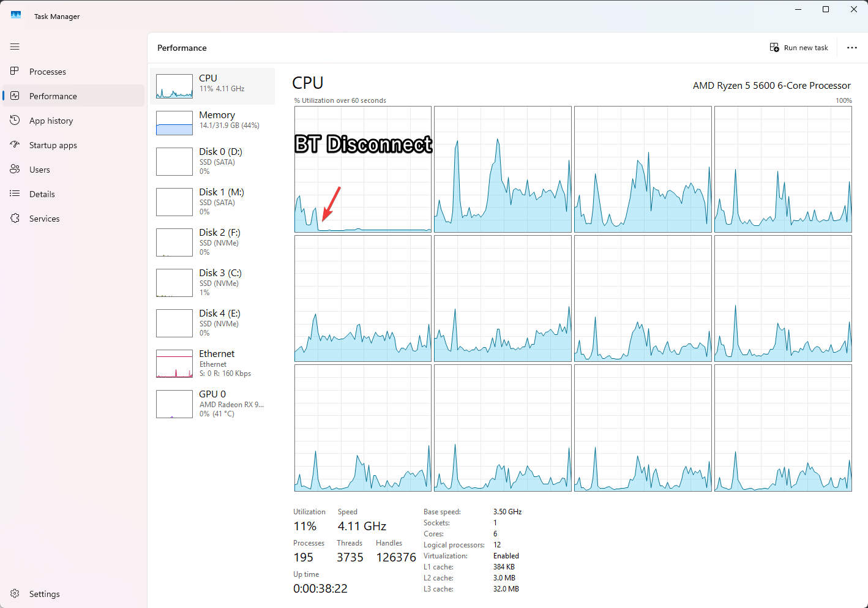The width and height of the screenshot is (868, 608).
Task: Select Disk 1 (M:) entry
Action: (212, 202)
